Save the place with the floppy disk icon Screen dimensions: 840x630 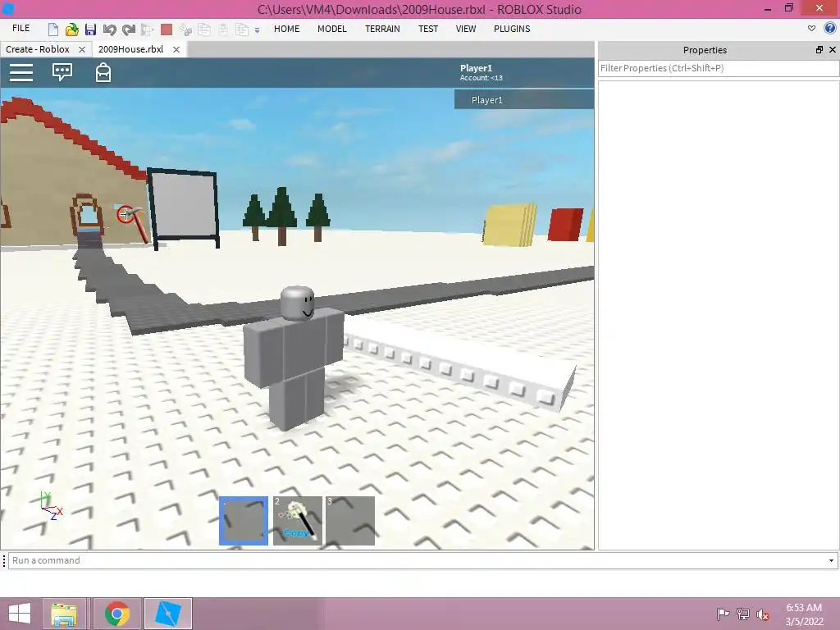pos(90,30)
